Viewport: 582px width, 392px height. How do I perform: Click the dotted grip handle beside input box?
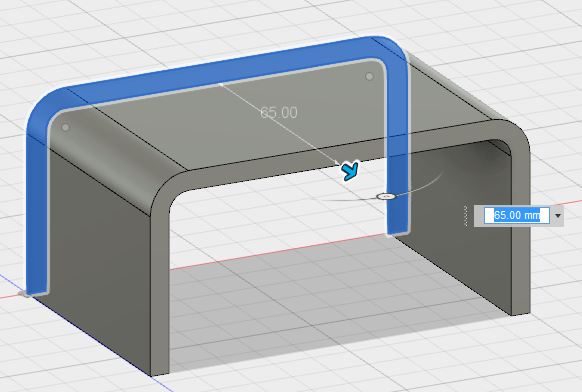(466, 216)
